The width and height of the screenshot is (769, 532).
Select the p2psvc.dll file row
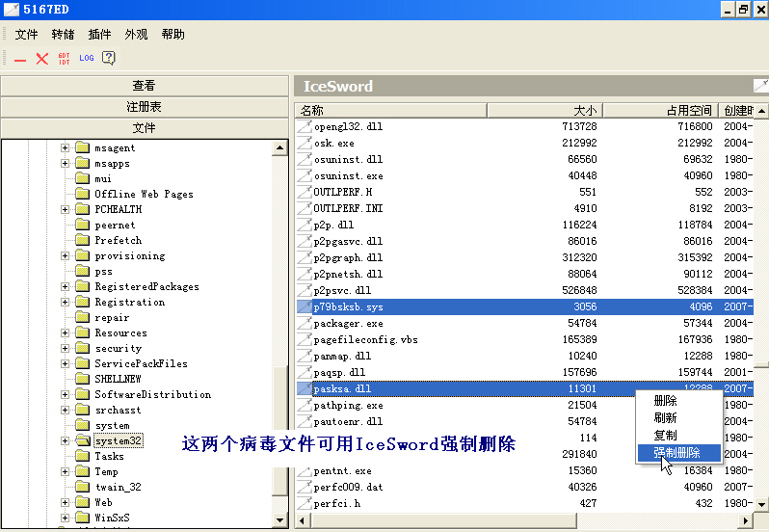pos(524,290)
